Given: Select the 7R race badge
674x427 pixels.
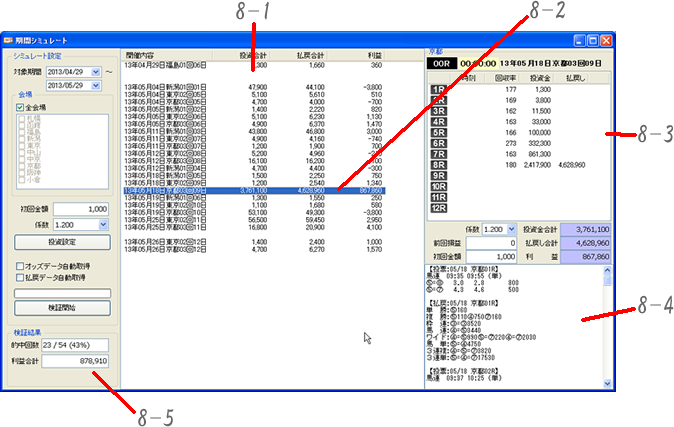Looking at the screenshot, I should point(437,154).
